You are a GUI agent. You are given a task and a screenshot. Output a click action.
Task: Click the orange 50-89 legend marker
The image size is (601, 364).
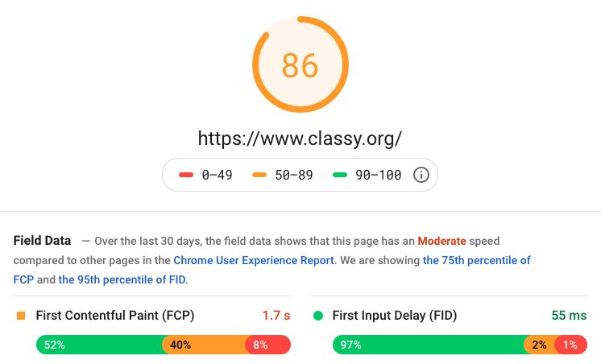(259, 175)
